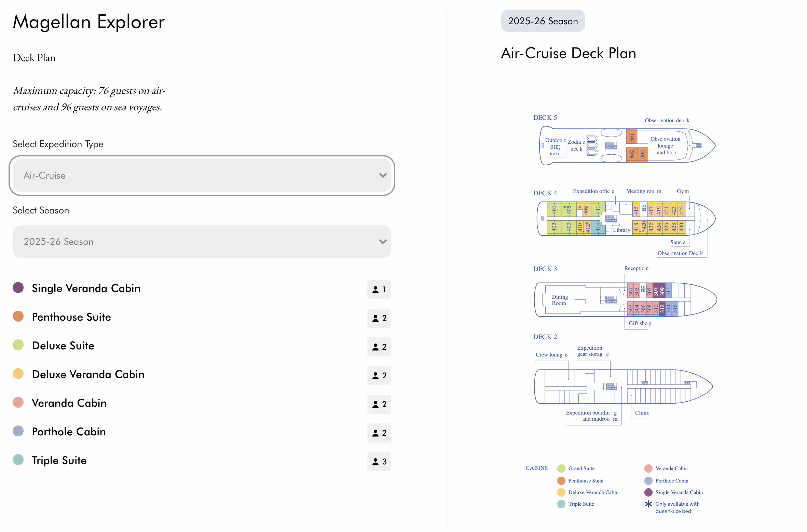
Task: Click the Porthole Cabin type entry
Action: click(x=69, y=432)
